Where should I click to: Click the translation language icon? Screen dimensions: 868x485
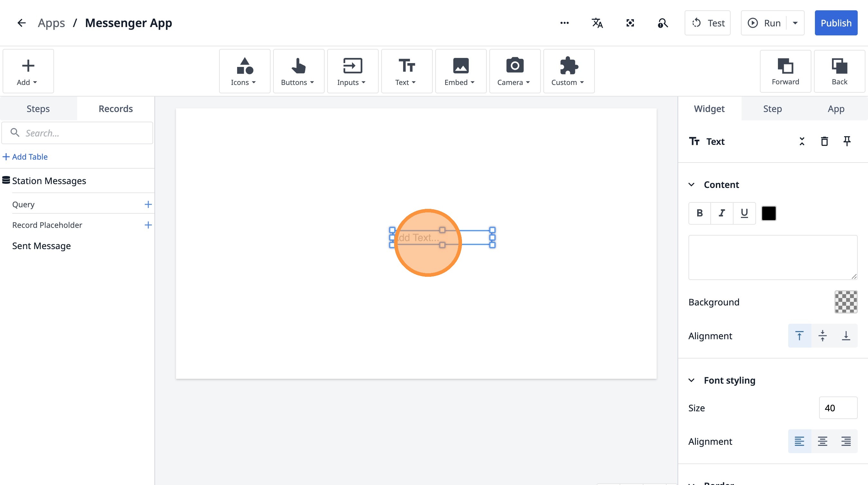[x=597, y=23]
